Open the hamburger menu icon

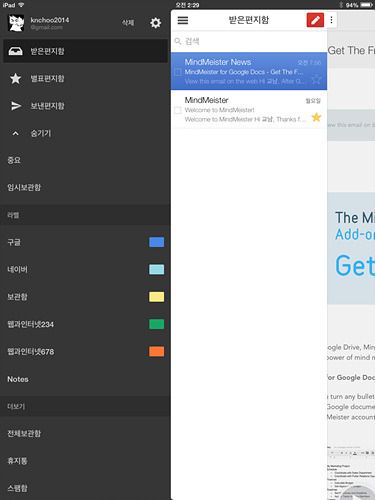pyautogui.click(x=183, y=20)
